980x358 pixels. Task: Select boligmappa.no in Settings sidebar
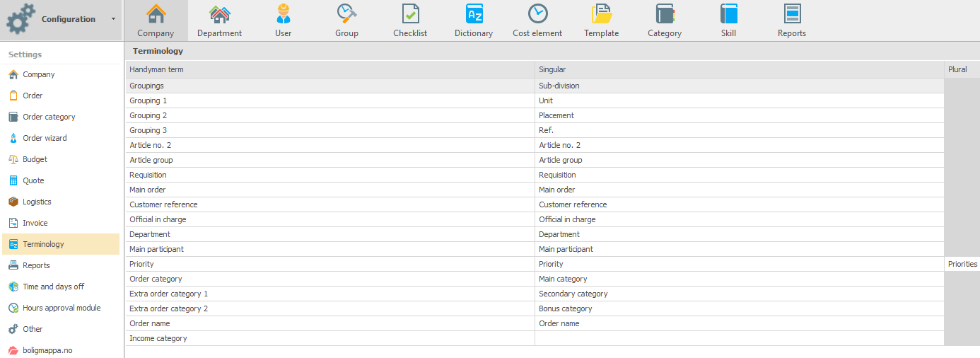[x=61, y=350]
